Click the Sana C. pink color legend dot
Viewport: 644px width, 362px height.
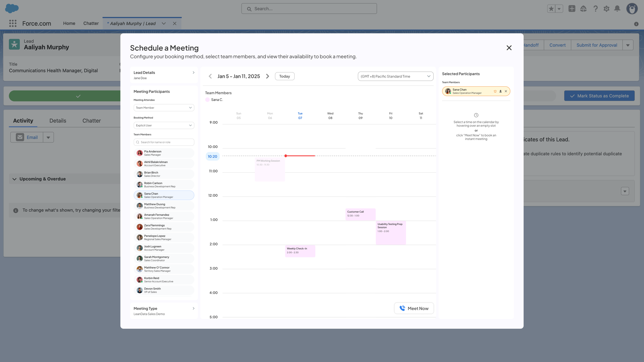(x=207, y=100)
